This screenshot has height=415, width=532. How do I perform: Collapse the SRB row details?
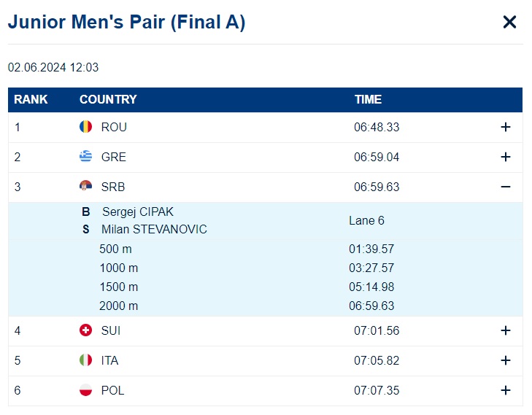coord(505,187)
